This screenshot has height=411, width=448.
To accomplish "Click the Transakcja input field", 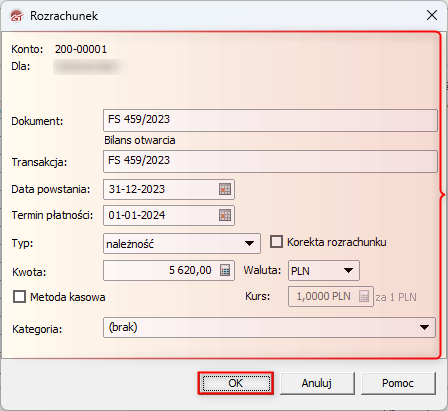I will (270, 161).
